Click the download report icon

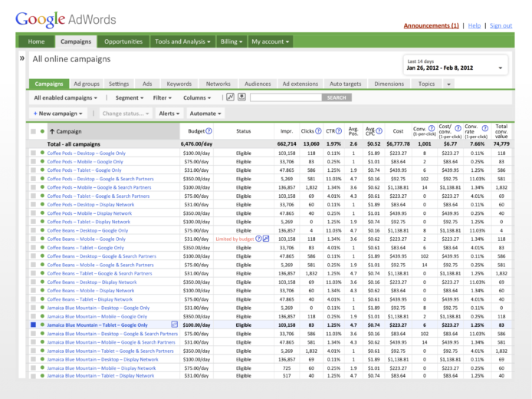241,97
